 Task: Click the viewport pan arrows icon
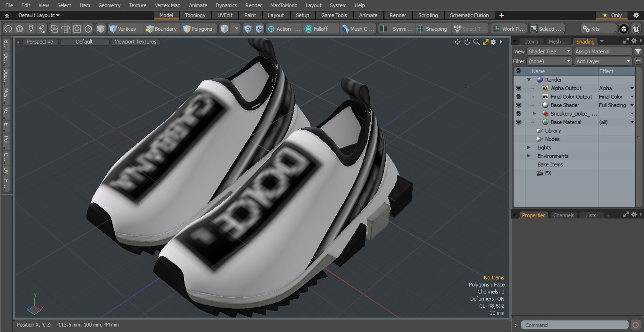[x=458, y=42]
